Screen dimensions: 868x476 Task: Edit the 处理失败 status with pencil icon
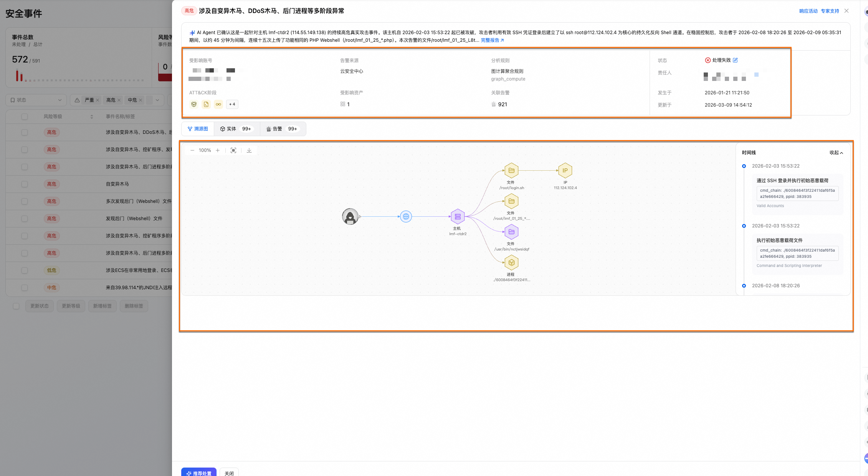(x=735, y=60)
